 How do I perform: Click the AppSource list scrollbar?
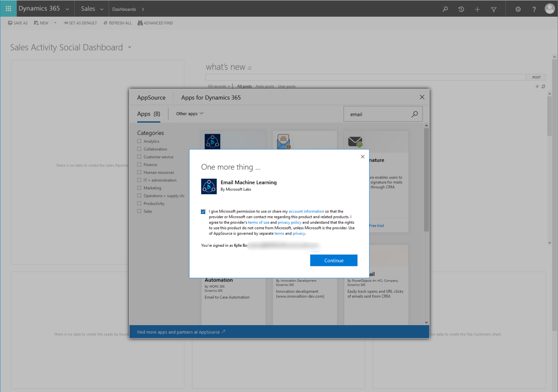[426, 180]
